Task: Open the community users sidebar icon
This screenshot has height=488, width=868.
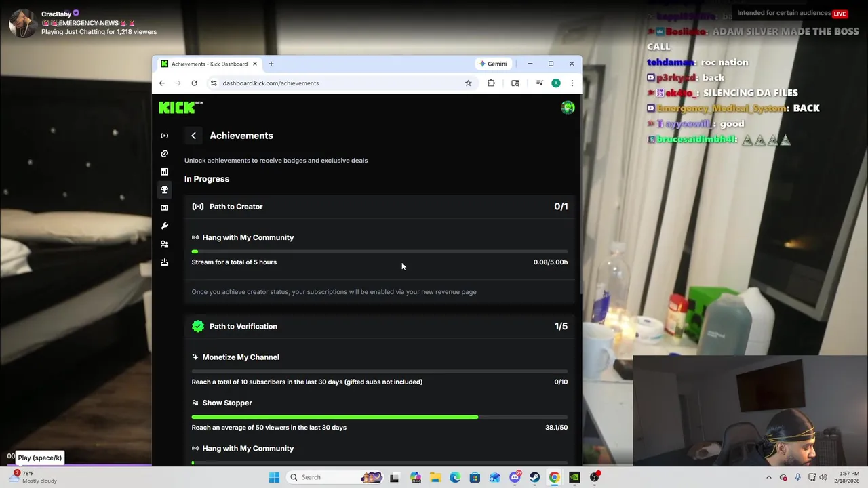Action: click(164, 244)
